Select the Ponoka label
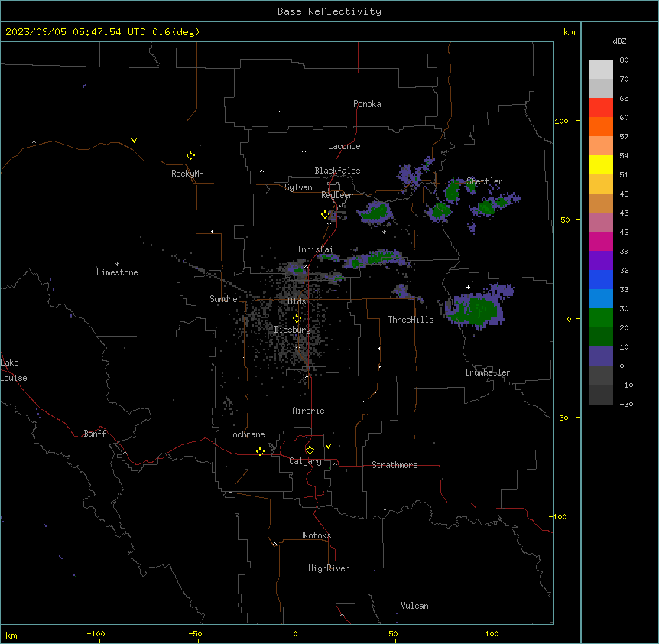Screen dimensions: 659x644 point(367,104)
